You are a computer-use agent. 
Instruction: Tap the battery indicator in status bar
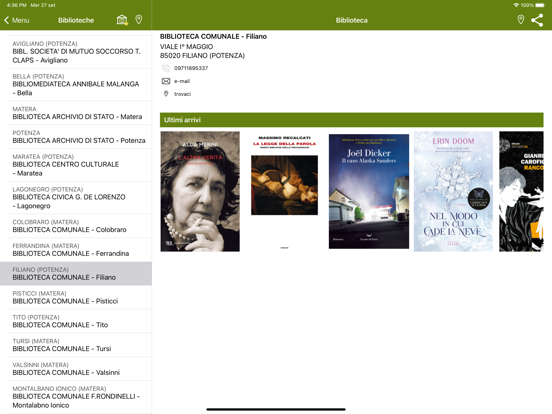click(540, 5)
